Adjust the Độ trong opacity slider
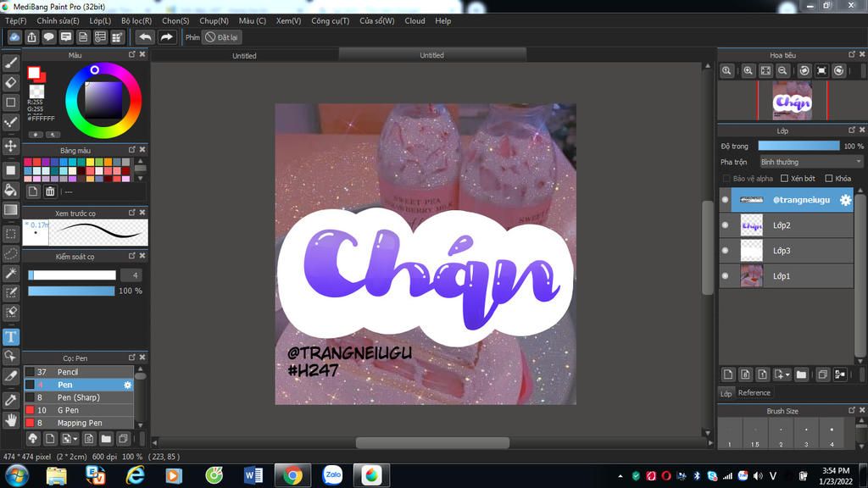This screenshot has height=488, width=868. 798,146
